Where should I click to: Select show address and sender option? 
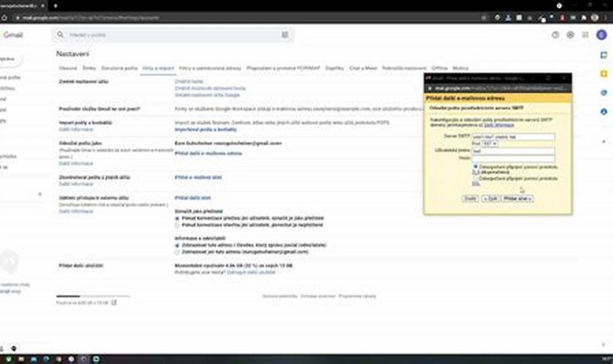tap(177, 245)
